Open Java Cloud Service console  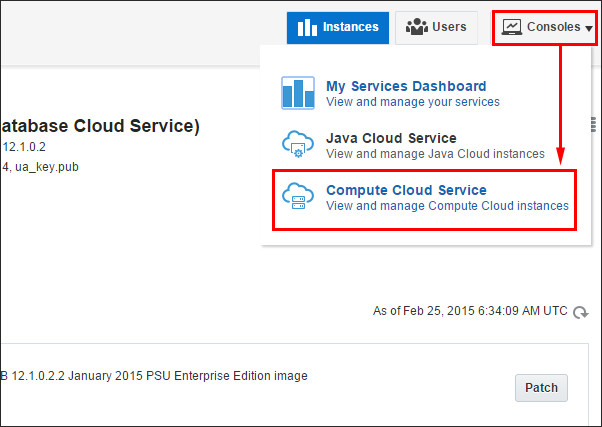tap(391, 138)
